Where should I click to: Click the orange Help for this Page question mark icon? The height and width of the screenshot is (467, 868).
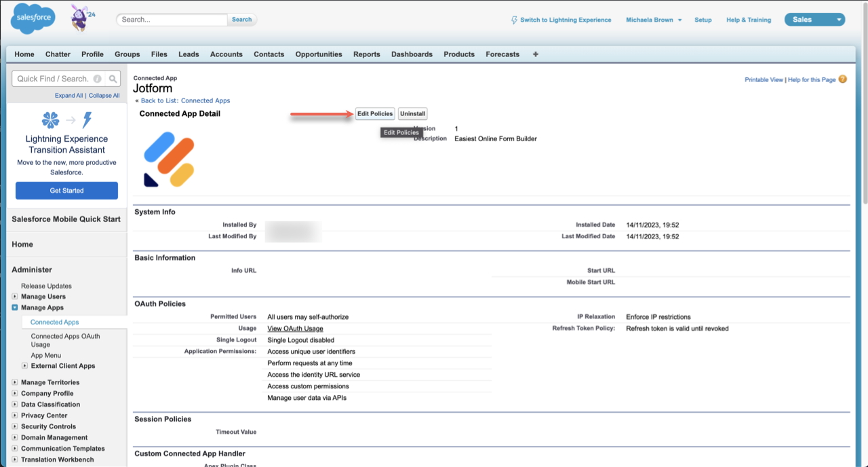(x=843, y=79)
